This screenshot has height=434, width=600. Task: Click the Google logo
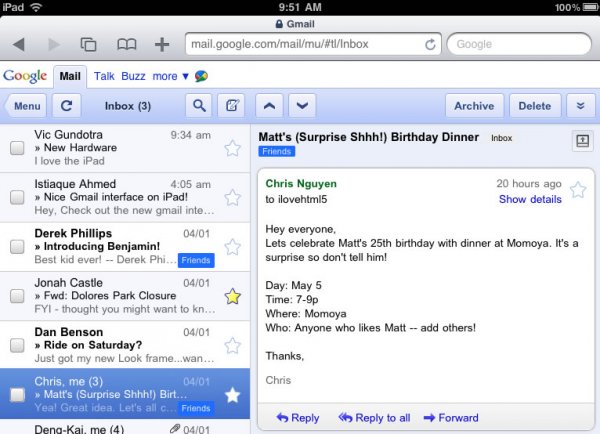(x=25, y=76)
